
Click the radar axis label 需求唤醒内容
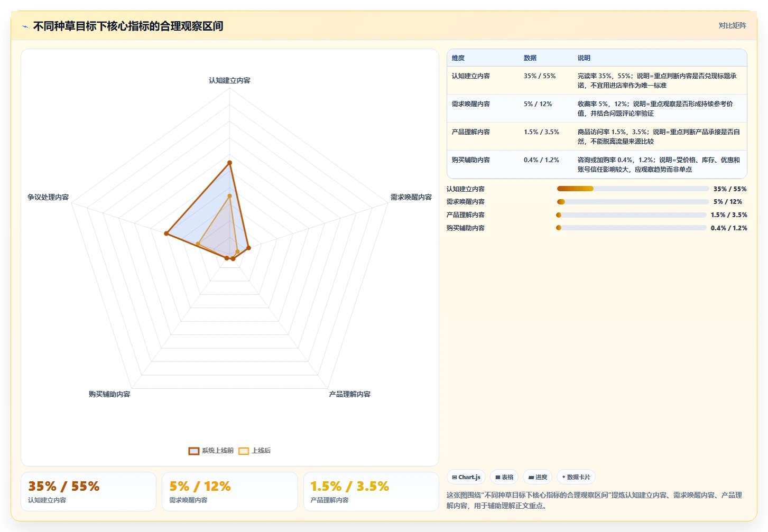tap(411, 197)
